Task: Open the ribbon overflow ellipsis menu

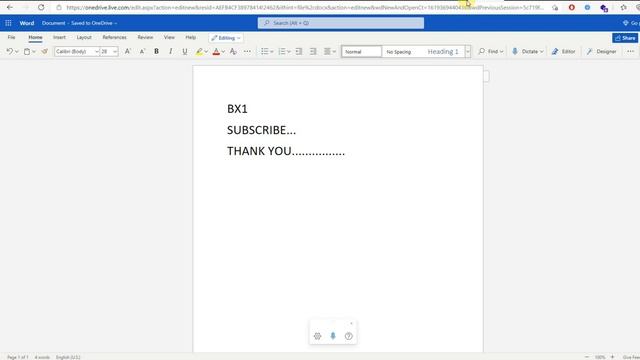Action: pyautogui.click(x=631, y=51)
